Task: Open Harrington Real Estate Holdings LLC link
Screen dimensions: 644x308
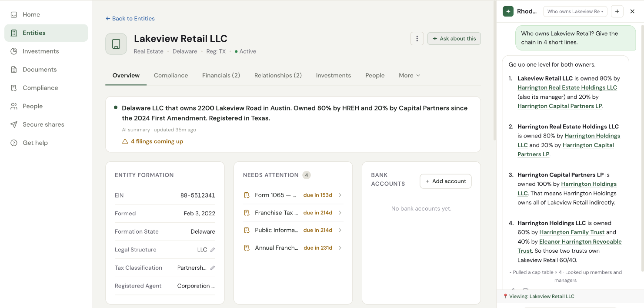Action: [567, 87]
